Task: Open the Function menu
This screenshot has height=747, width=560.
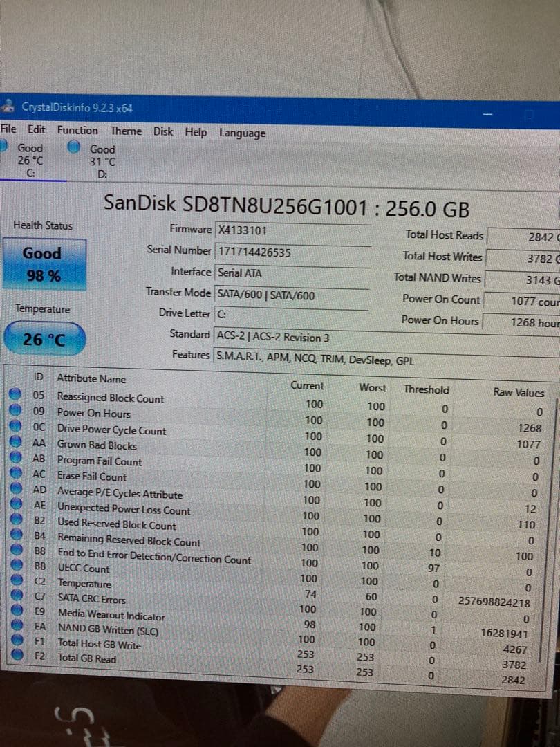Action: 77,131
